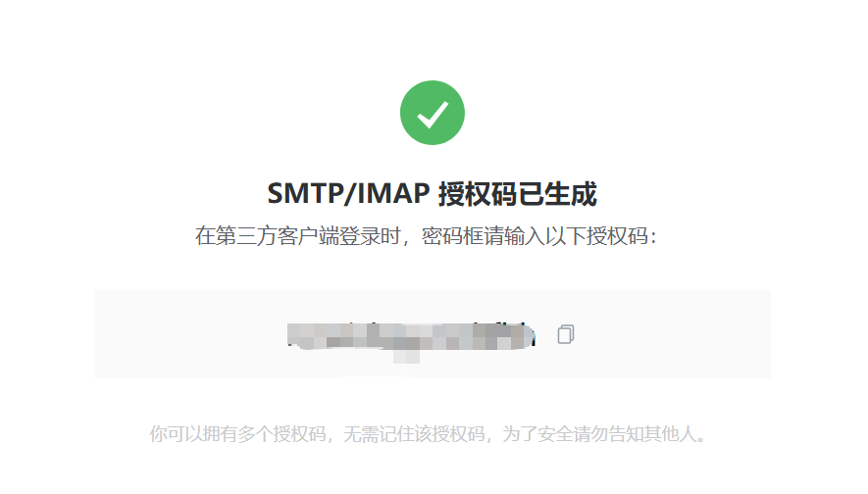Click the heading text 授权码已生成
The height and width of the screenshot is (494, 868).
[518, 194]
